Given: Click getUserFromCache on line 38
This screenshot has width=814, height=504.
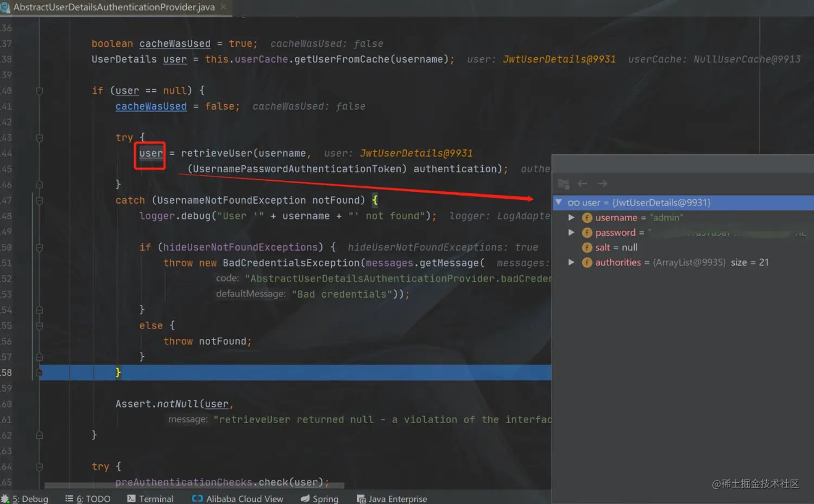Looking at the screenshot, I should [342, 59].
